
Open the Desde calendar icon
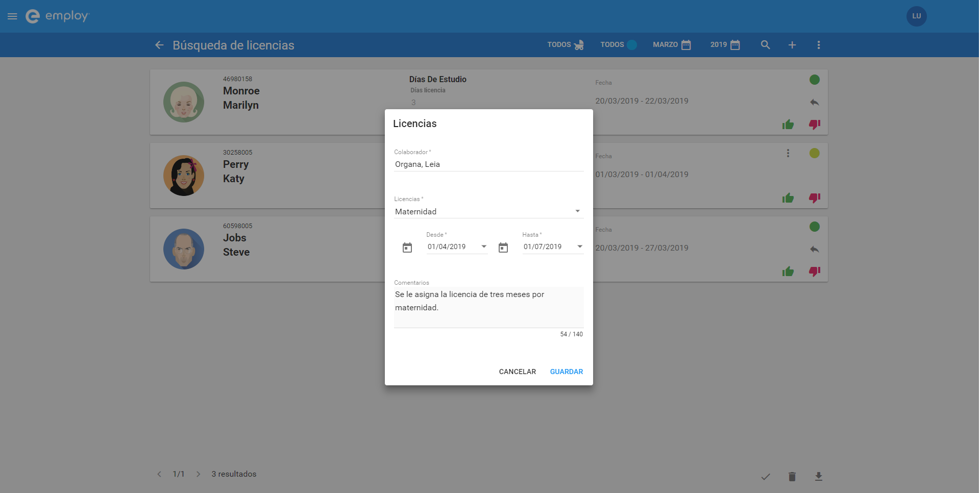[407, 248]
